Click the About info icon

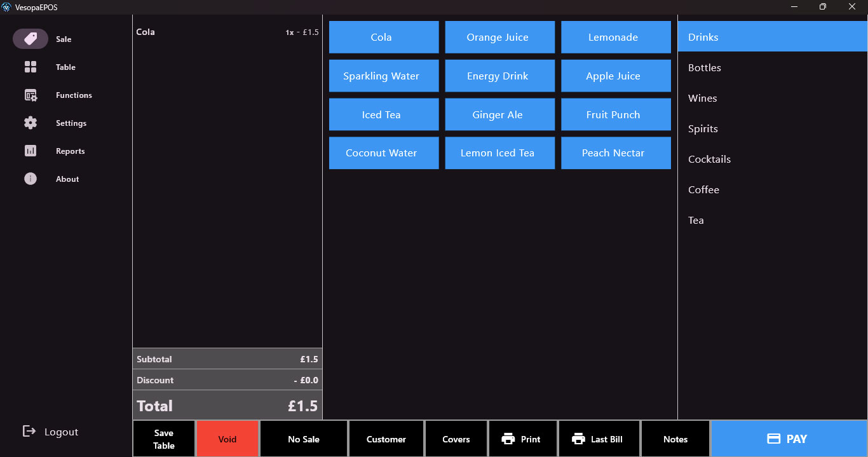click(31, 179)
